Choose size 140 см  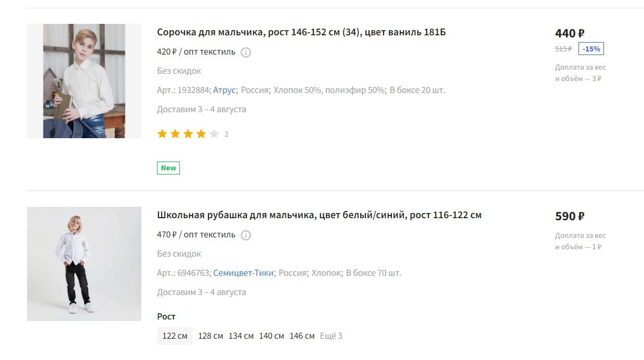[x=271, y=336]
